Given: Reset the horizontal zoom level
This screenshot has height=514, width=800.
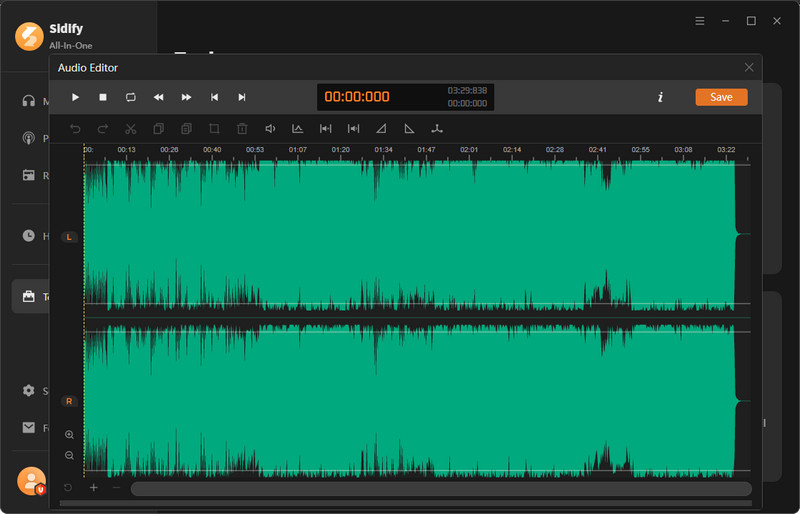Looking at the screenshot, I should pyautogui.click(x=68, y=488).
